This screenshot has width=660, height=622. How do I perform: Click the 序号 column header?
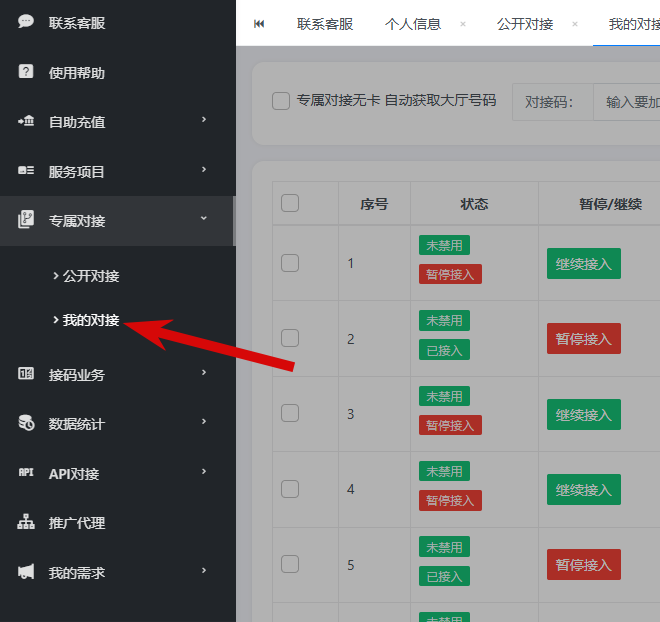click(x=374, y=204)
